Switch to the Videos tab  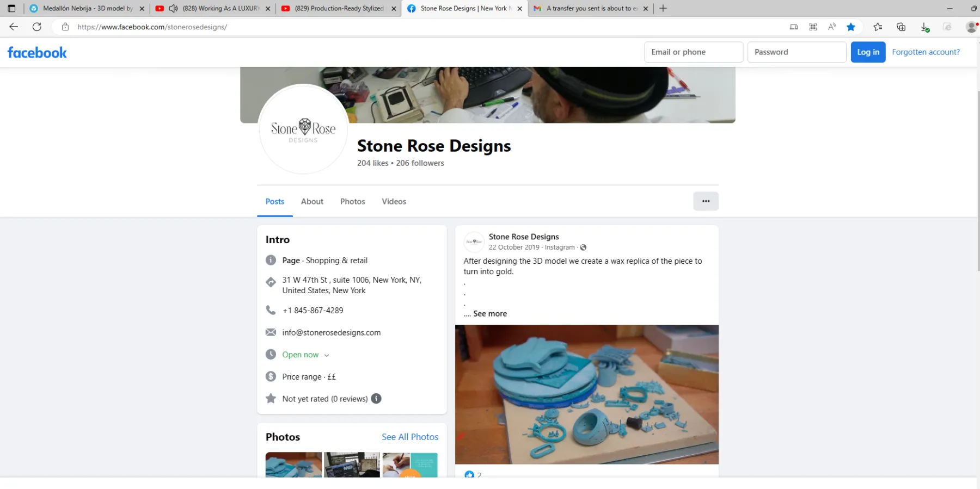pyautogui.click(x=394, y=201)
